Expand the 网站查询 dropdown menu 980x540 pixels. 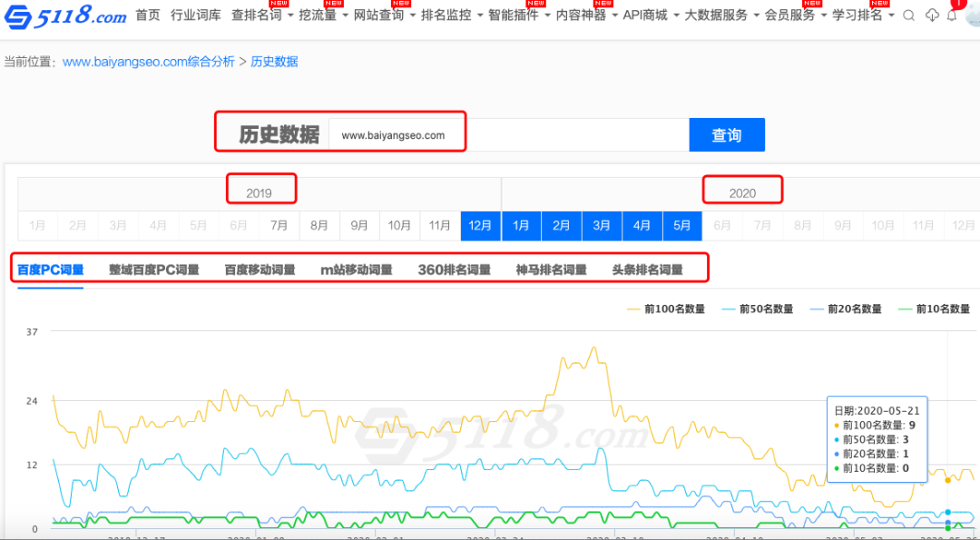[385, 15]
